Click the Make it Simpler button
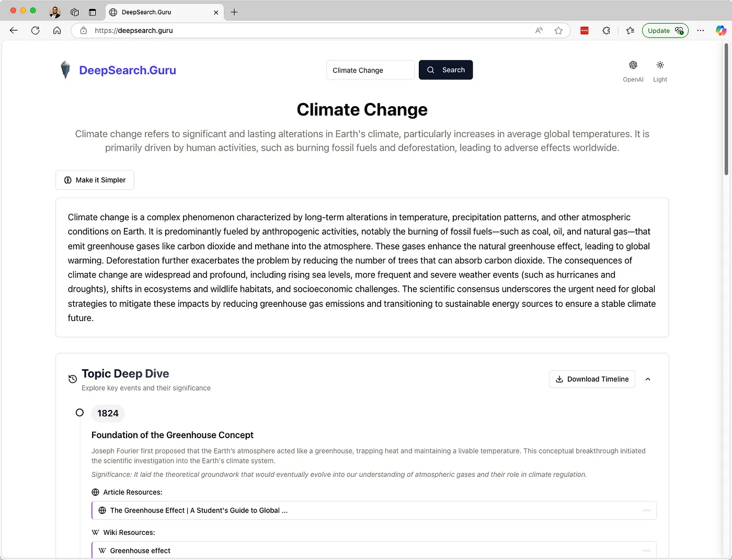This screenshot has height=560, width=732. click(x=95, y=180)
